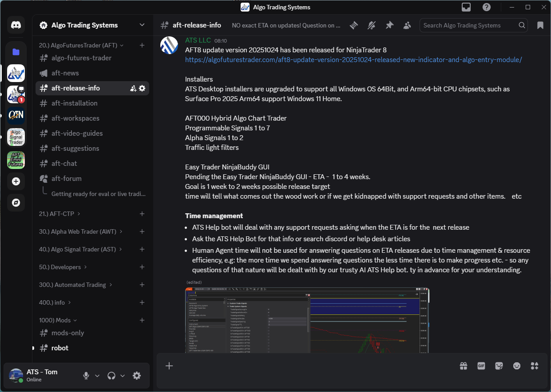
Task: Expand 300.) Automated Trading category
Action: click(75, 285)
